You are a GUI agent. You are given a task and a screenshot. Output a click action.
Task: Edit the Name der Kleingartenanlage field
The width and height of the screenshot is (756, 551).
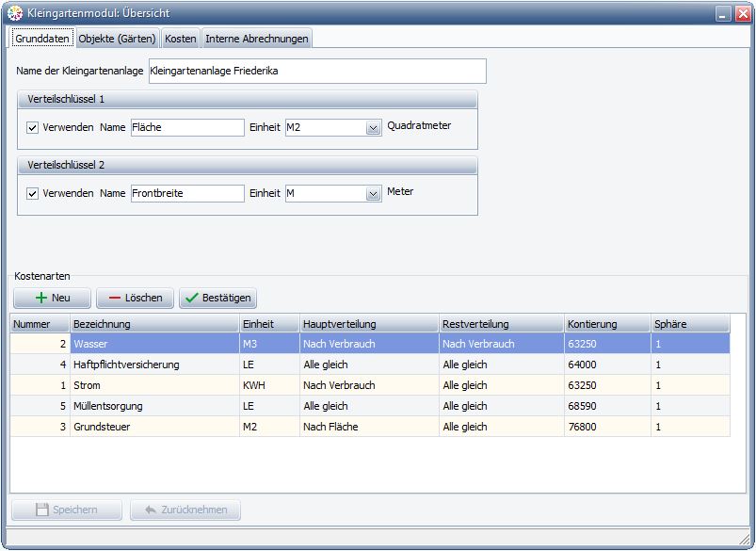coord(316,71)
